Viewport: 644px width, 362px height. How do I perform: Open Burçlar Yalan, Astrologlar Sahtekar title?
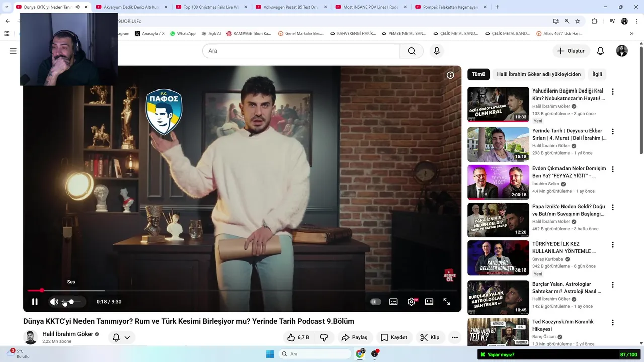point(567,288)
